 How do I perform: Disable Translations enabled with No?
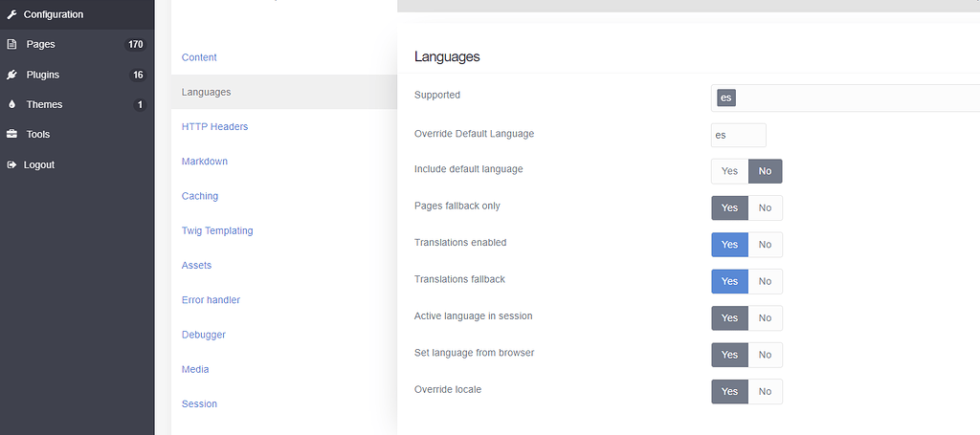click(765, 245)
